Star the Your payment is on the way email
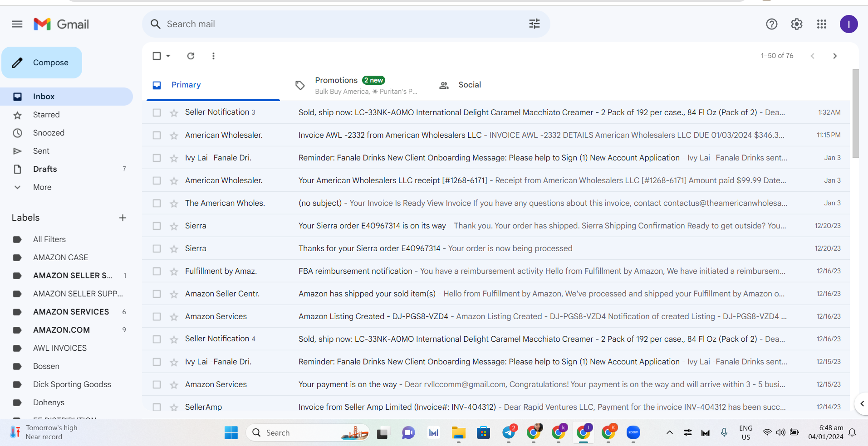The height and width of the screenshot is (446, 868). click(174, 385)
